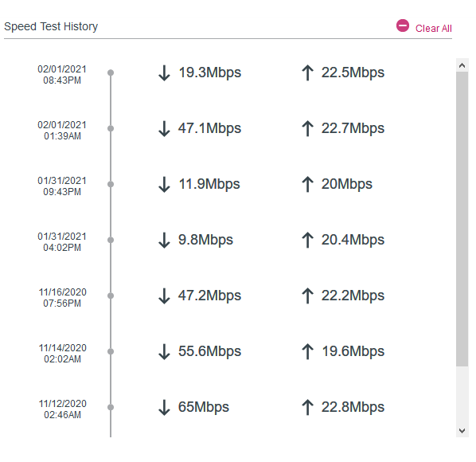
Task: Click the download arrow beside 19.3Mbps
Action: coord(164,73)
